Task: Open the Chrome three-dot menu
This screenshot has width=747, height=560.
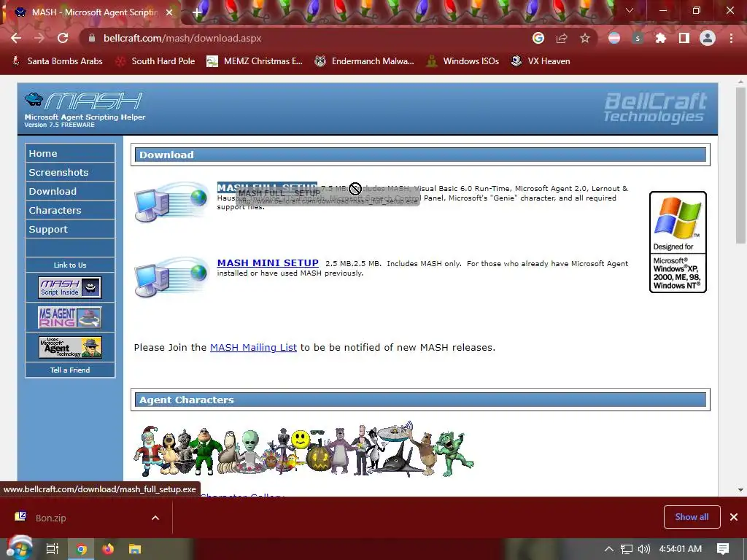Action: (731, 38)
